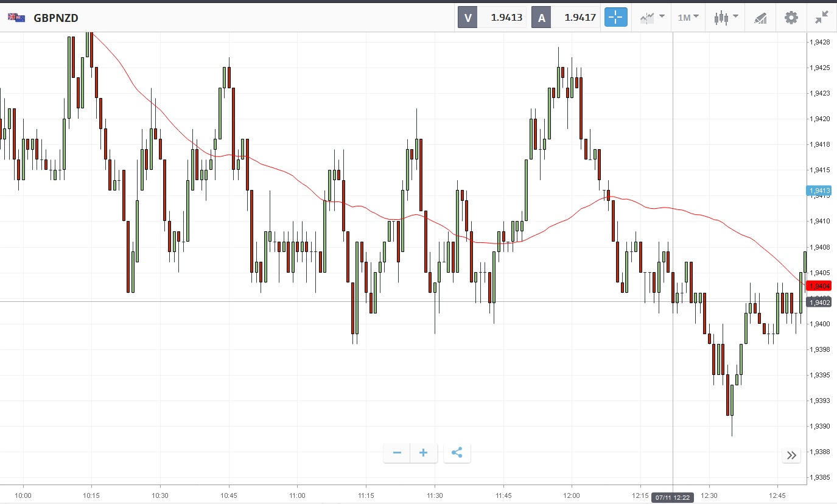This screenshot has width=837, height=504.
Task: Open the compare instruments dropdown
Action: pos(652,17)
